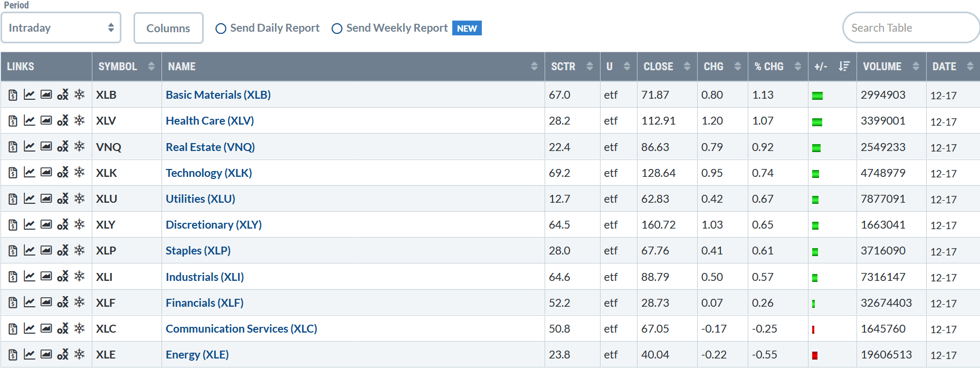Open the summary document icon for XLY
980x368 pixels.
(13, 225)
